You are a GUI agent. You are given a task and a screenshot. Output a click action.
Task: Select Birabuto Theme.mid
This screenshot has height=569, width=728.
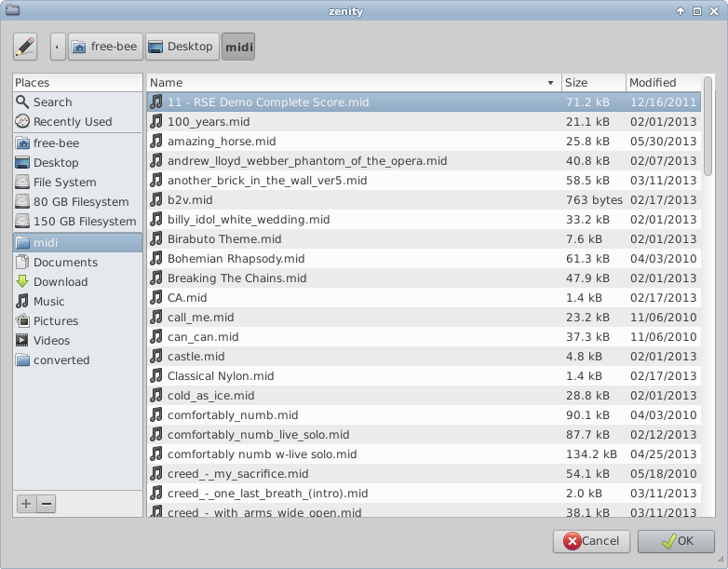(424, 238)
